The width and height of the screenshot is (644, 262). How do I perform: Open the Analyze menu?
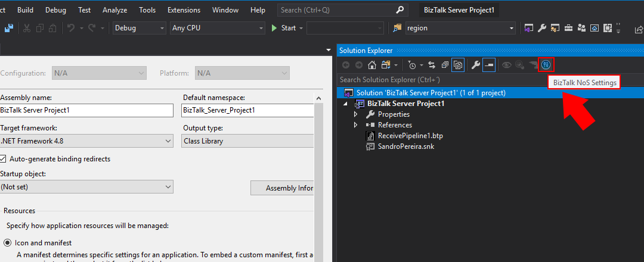tap(115, 10)
